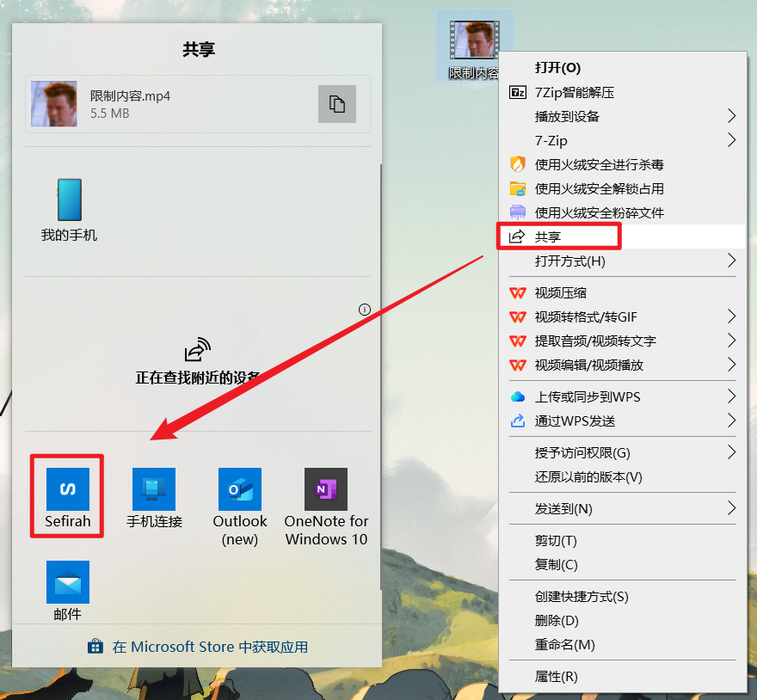Choose 7Zip智能解压 menu entry
This screenshot has width=757, height=700.
[x=622, y=92]
